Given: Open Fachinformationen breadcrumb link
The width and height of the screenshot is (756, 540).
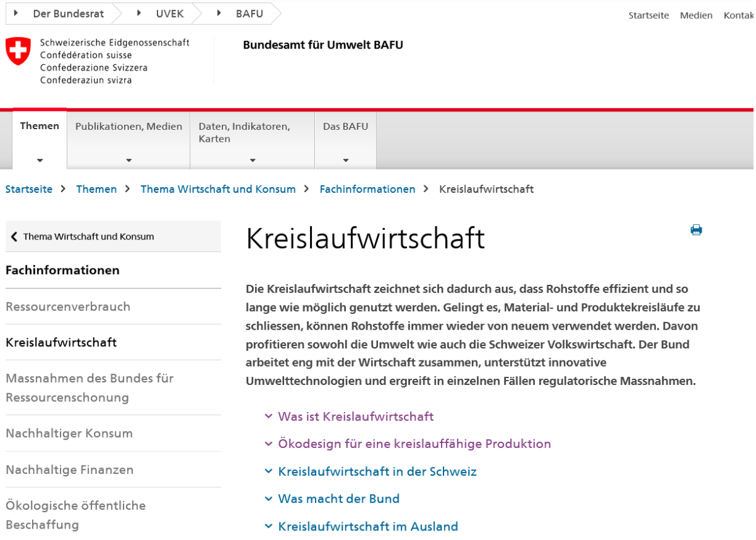Looking at the screenshot, I should (x=367, y=189).
